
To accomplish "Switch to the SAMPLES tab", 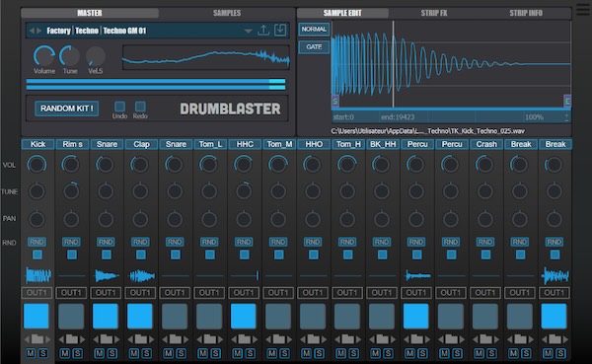I will pyautogui.click(x=227, y=13).
